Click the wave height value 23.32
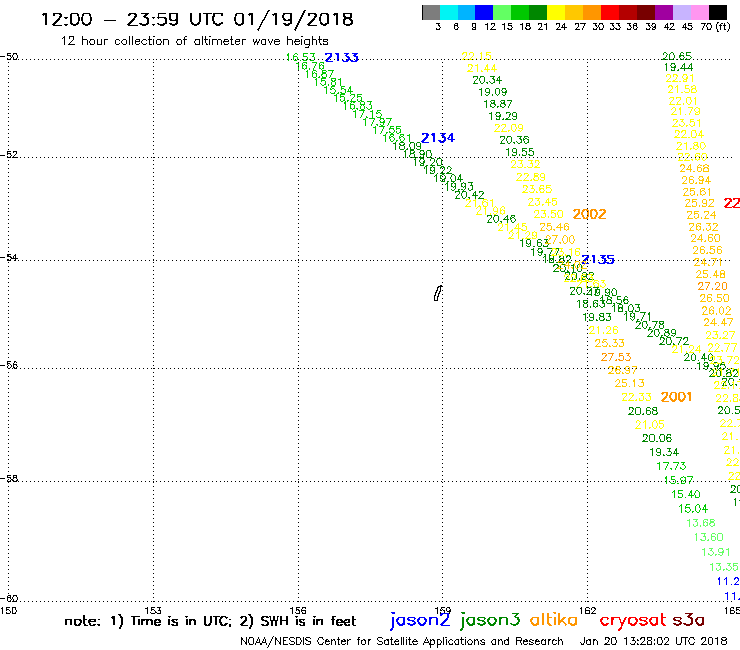740x650 pixels. pyautogui.click(x=525, y=164)
